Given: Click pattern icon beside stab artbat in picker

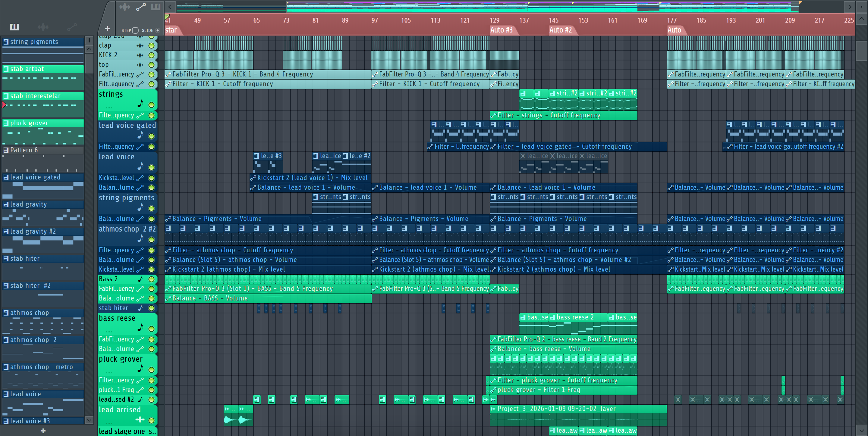Looking at the screenshot, I should point(6,69).
